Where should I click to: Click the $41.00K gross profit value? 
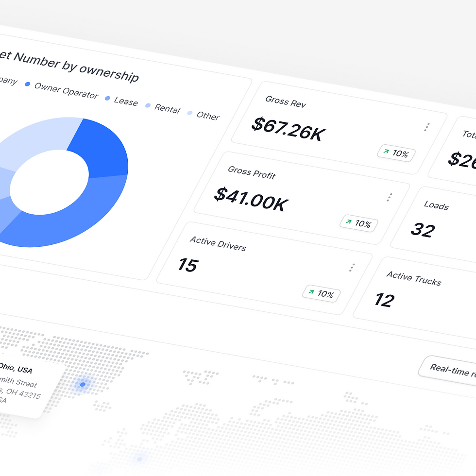251,199
